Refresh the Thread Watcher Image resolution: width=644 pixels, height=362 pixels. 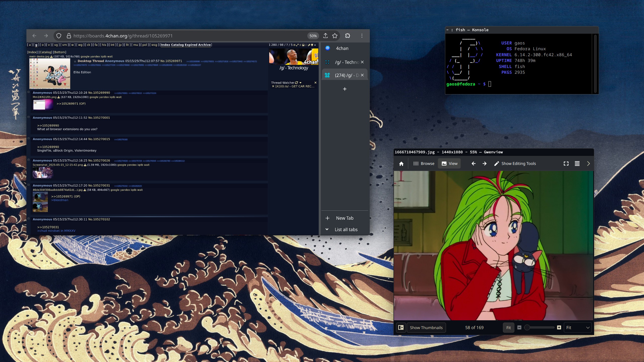coord(297,83)
